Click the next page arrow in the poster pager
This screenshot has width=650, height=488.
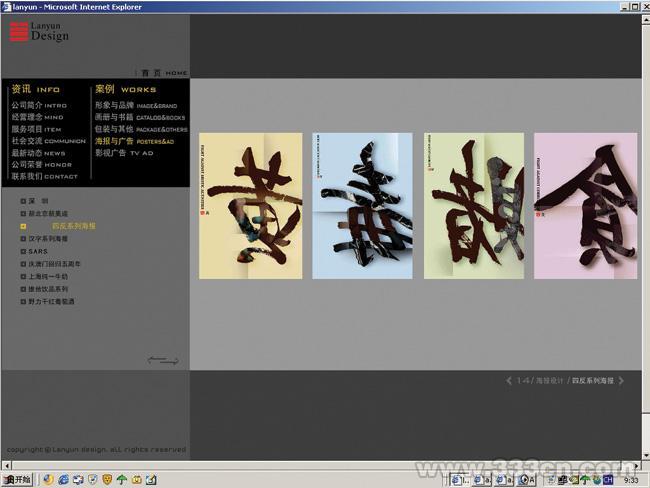[621, 381]
